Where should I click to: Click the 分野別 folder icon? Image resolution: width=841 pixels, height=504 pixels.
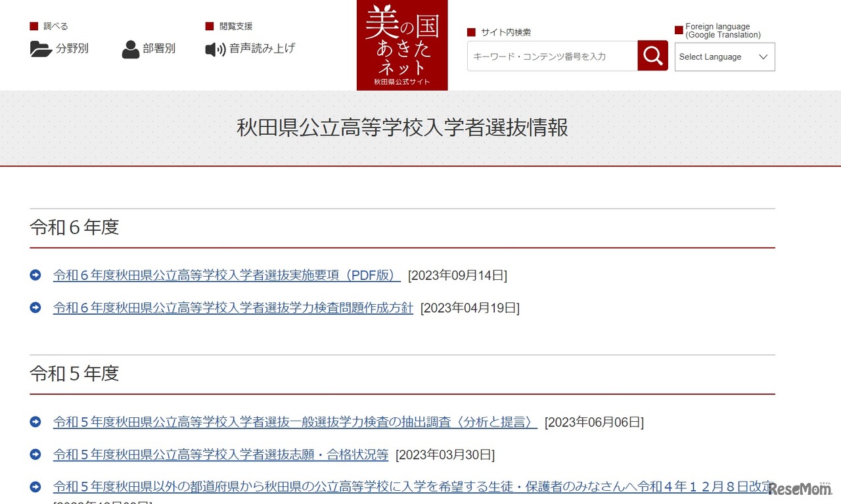click(41, 49)
